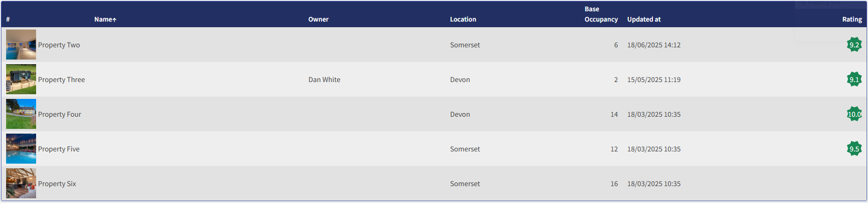Sort by Location column header
The height and width of the screenshot is (203, 868).
coord(463,19)
